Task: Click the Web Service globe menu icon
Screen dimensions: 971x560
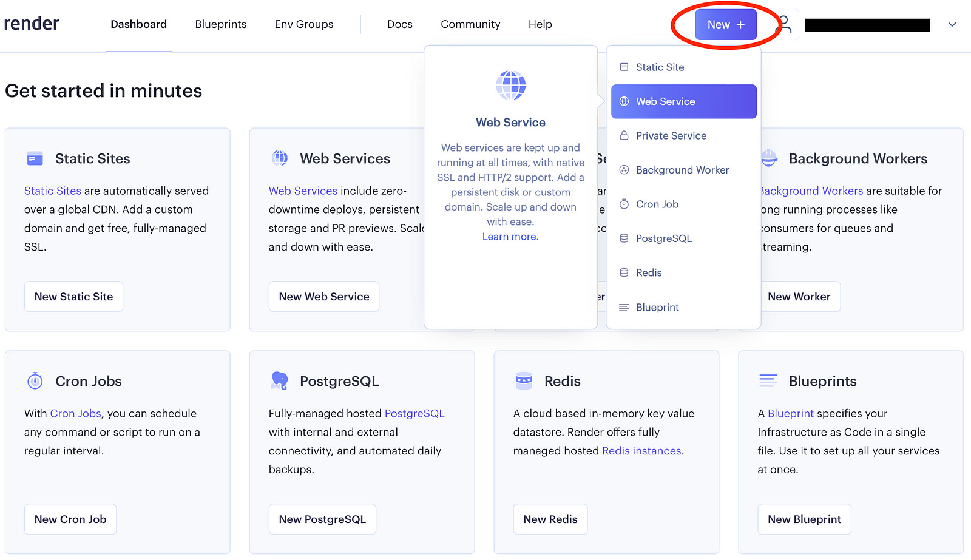Action: tap(624, 101)
